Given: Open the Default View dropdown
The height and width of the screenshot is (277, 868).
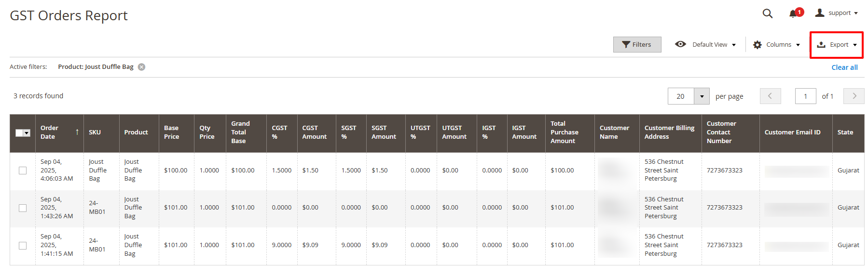Looking at the screenshot, I should 714,44.
